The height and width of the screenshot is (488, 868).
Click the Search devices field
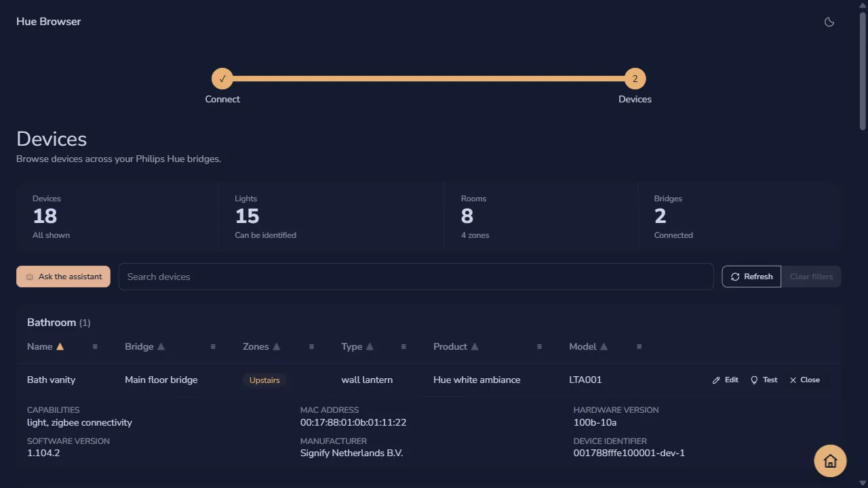416,277
